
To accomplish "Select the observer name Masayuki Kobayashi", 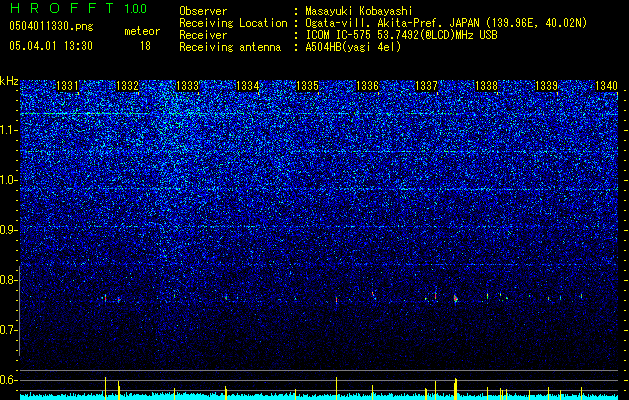I will click(x=359, y=11).
